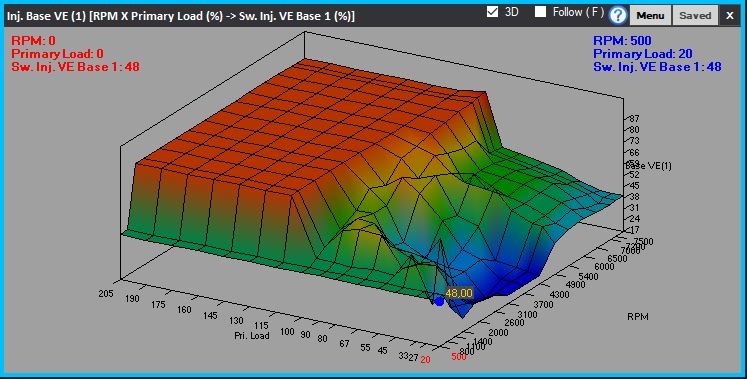Image resolution: width=747 pixels, height=379 pixels.
Task: Click the 2600 RPM axis tick label
Action: coord(514,323)
